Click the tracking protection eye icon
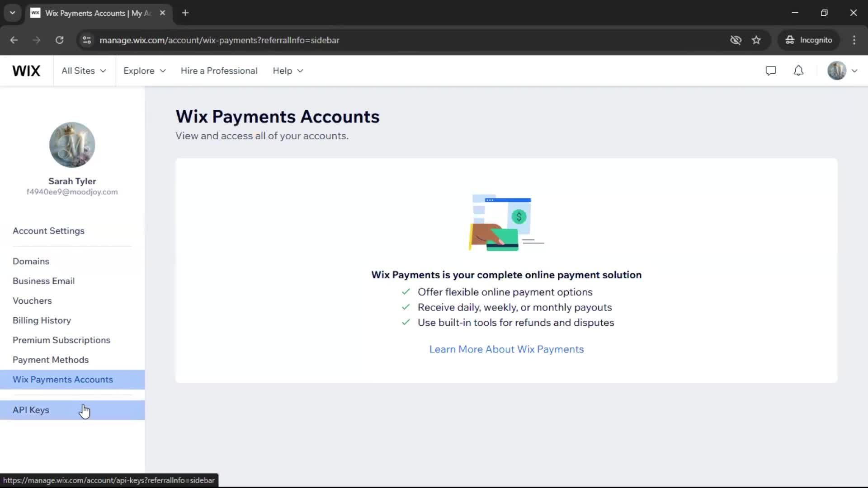This screenshot has width=868, height=488. tap(736, 40)
